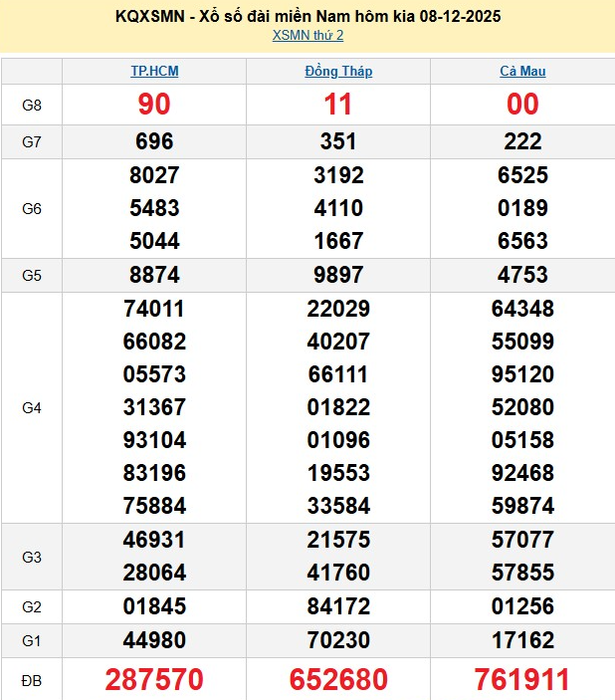The height and width of the screenshot is (700, 615).
Task: Click the G8 result 00 for Cà Mau
Action: (522, 104)
